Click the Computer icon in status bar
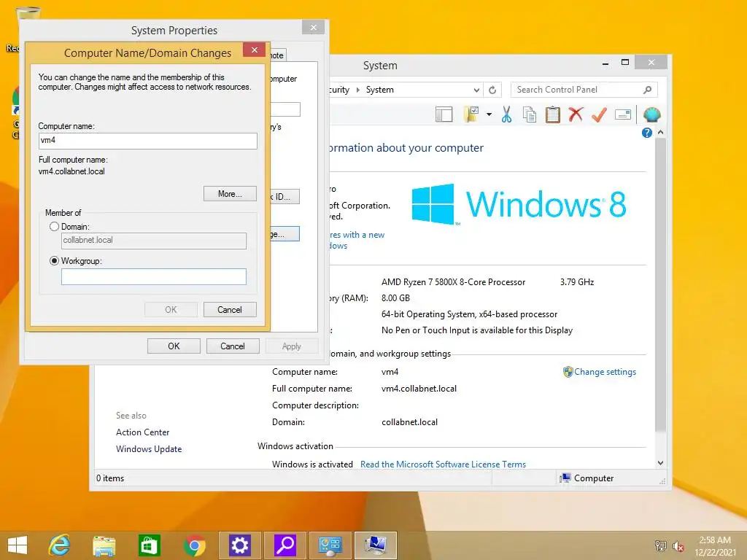Viewport: 747px width, 560px height. [565, 478]
